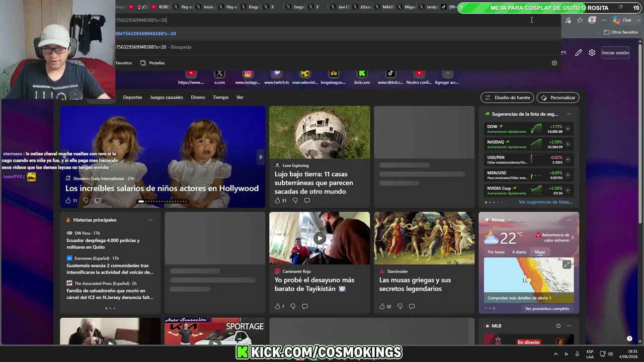The width and height of the screenshot is (644, 362).
Task: Add USD/PEN to the watchlist
Action: 568,159
